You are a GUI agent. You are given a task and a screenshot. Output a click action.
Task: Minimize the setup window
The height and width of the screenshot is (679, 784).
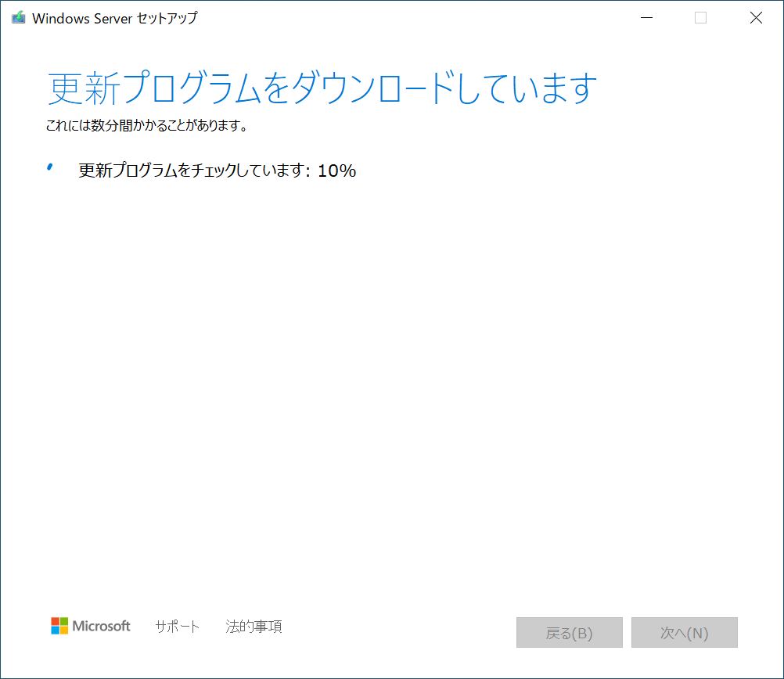coord(646,18)
